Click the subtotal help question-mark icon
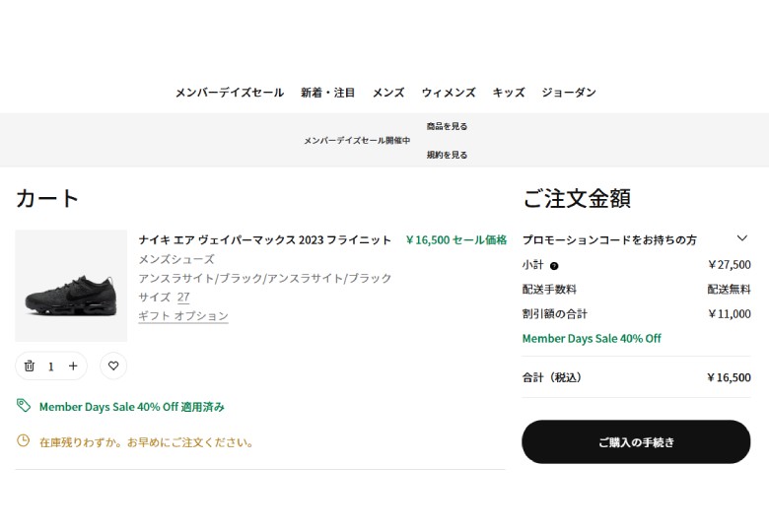Screen dimensions: 769x532 click(554, 266)
